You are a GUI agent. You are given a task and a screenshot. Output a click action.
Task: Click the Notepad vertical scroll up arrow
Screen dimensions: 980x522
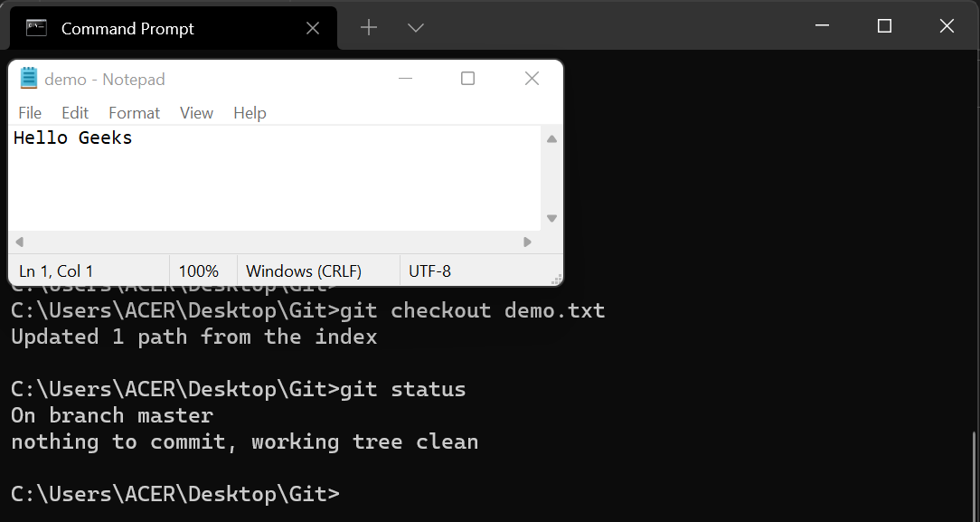pos(551,138)
